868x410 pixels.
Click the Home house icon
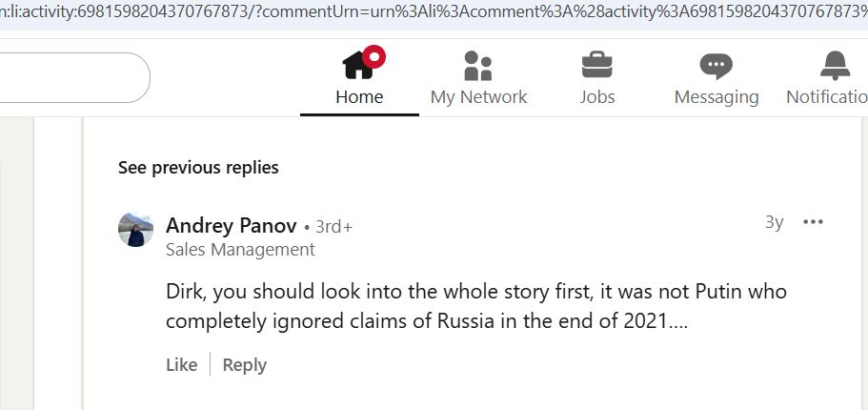tap(357, 65)
